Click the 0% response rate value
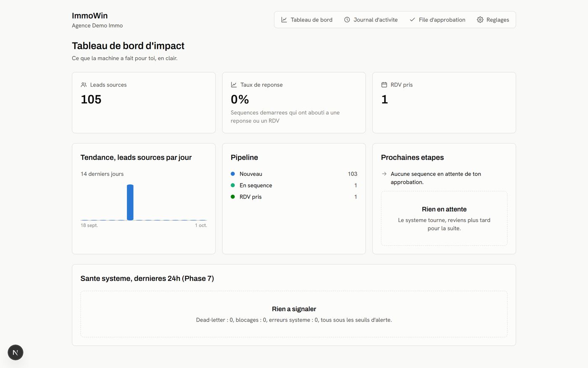Screen dimensions: 588x368 click(240, 99)
